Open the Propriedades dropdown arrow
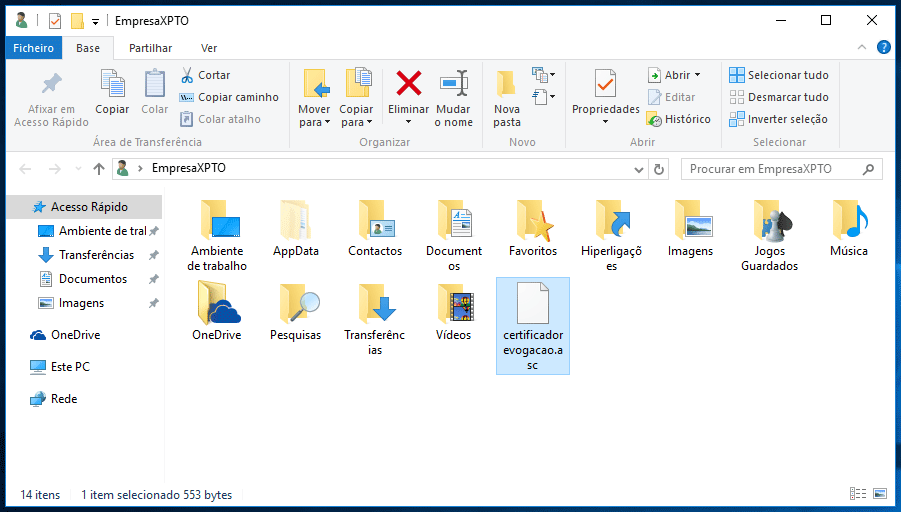This screenshot has width=901, height=512. coord(606,122)
